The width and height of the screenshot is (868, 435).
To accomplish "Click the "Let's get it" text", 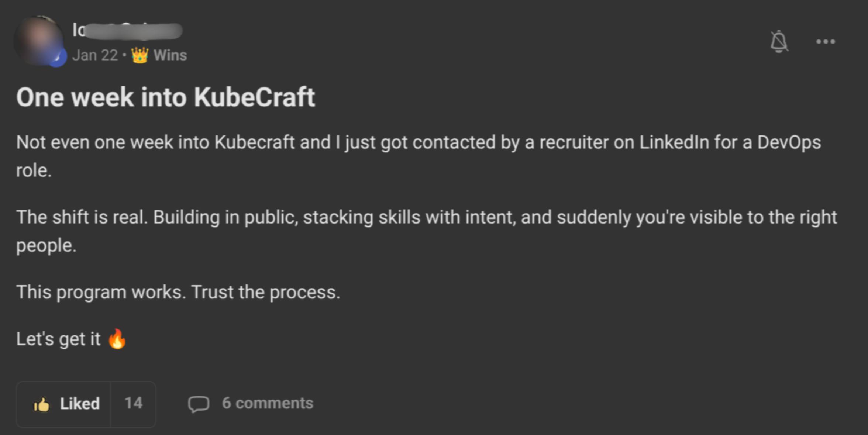I will pyautogui.click(x=58, y=339).
